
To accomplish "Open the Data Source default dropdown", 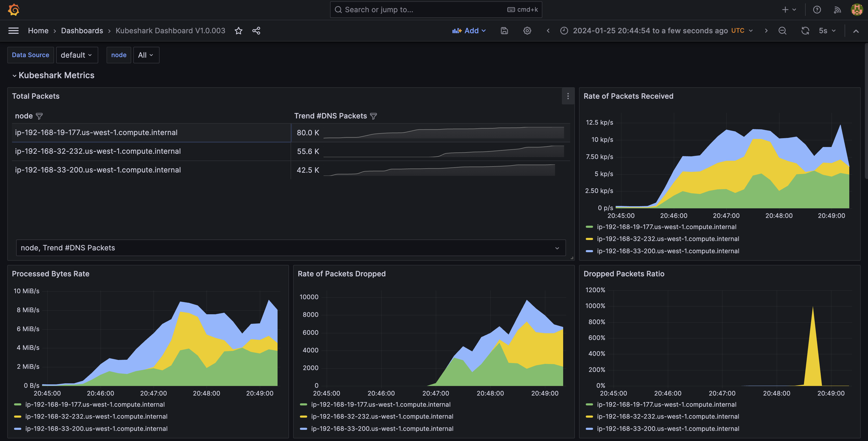I will (77, 55).
